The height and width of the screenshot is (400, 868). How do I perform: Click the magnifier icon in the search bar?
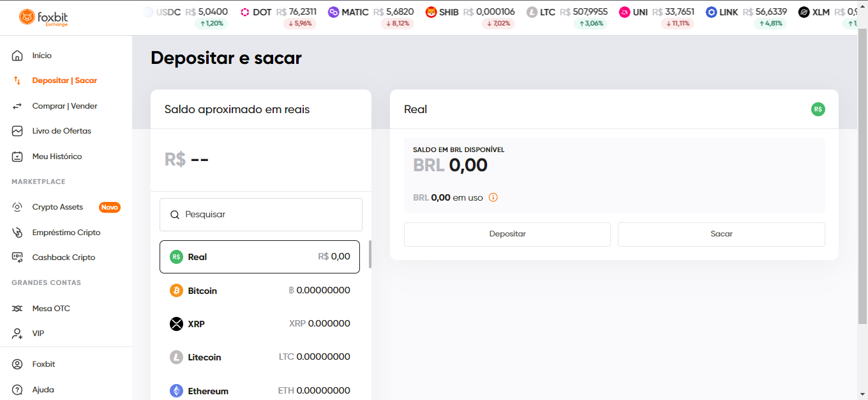pyautogui.click(x=175, y=215)
